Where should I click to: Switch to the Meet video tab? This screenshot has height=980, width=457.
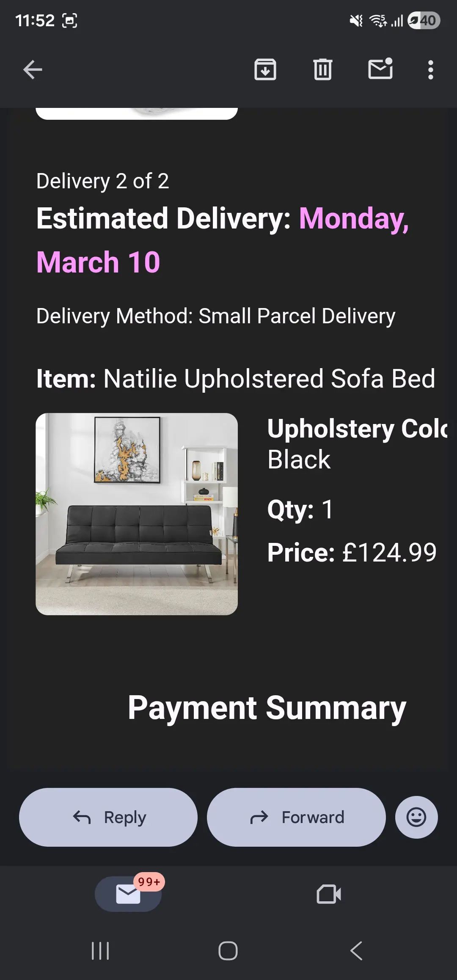pyautogui.click(x=329, y=894)
